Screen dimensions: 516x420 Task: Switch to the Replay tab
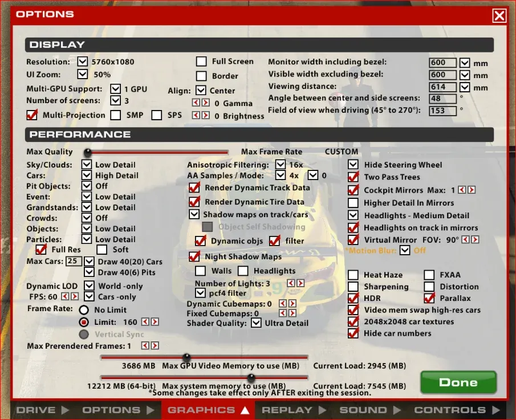coord(294,410)
